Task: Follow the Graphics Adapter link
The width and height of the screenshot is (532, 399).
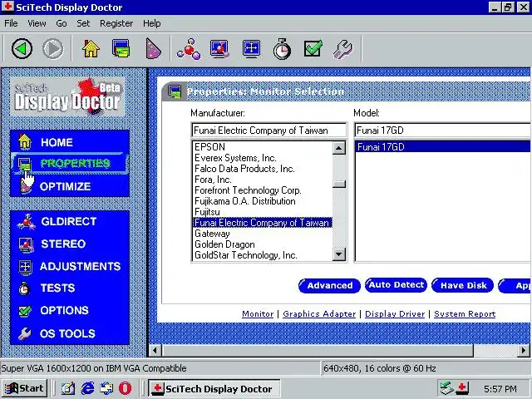Action: (x=319, y=314)
